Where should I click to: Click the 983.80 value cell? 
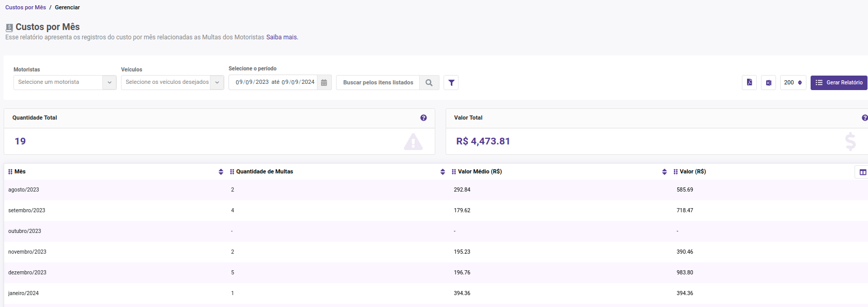tap(685, 273)
